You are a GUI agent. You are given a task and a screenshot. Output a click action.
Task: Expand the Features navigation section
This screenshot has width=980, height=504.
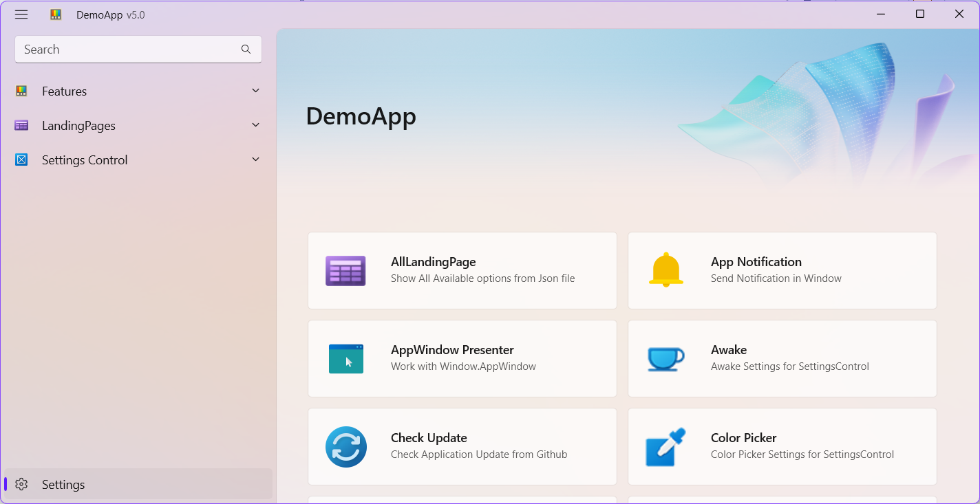point(255,90)
